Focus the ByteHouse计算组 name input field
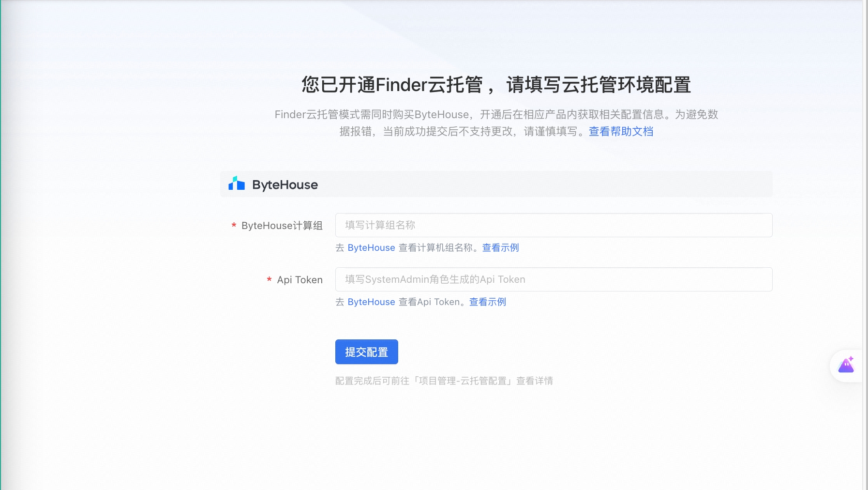This screenshot has height=490, width=868. point(554,225)
